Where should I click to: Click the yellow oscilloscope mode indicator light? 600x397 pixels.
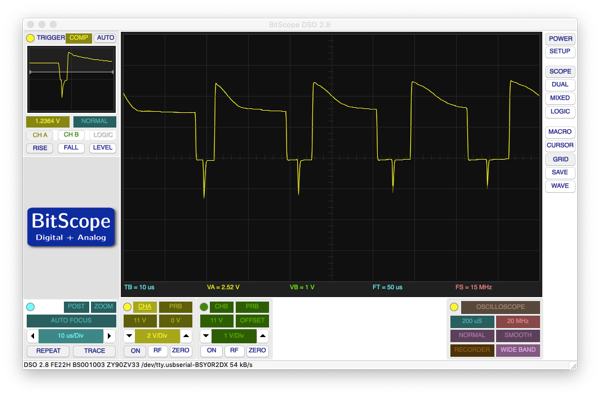click(x=454, y=307)
